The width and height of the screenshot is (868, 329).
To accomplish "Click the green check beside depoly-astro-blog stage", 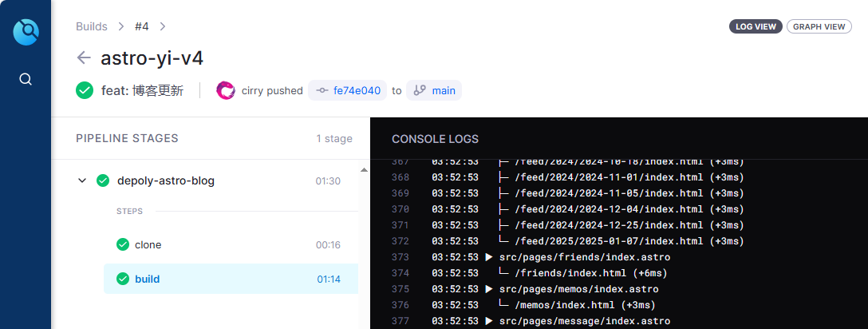I will pyautogui.click(x=103, y=180).
